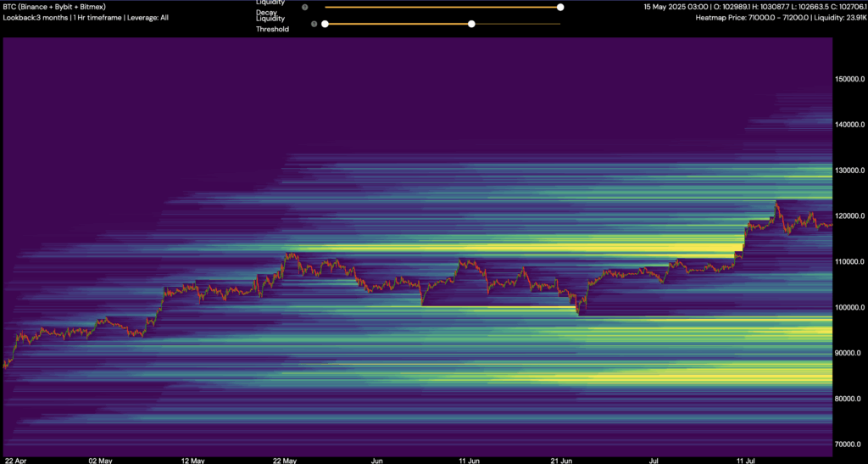The height and width of the screenshot is (464, 868).
Task: Click the 130000.0 price axis label
Action: coord(849,171)
